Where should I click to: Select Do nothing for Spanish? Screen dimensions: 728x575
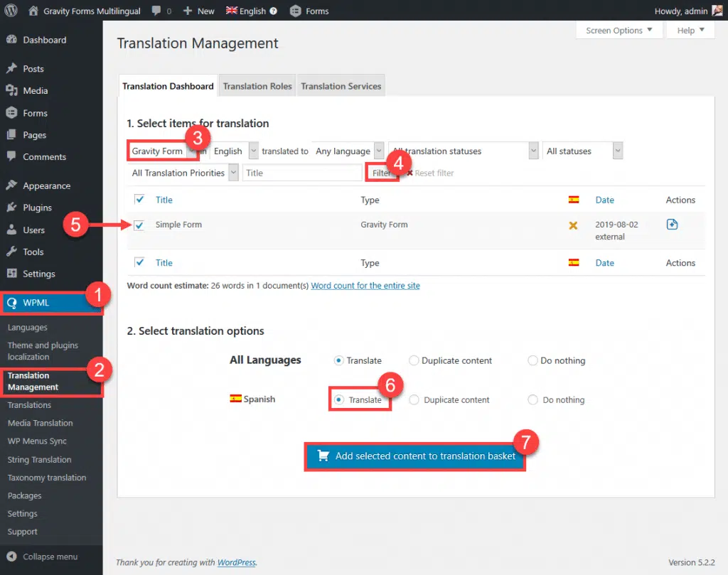[533, 399]
